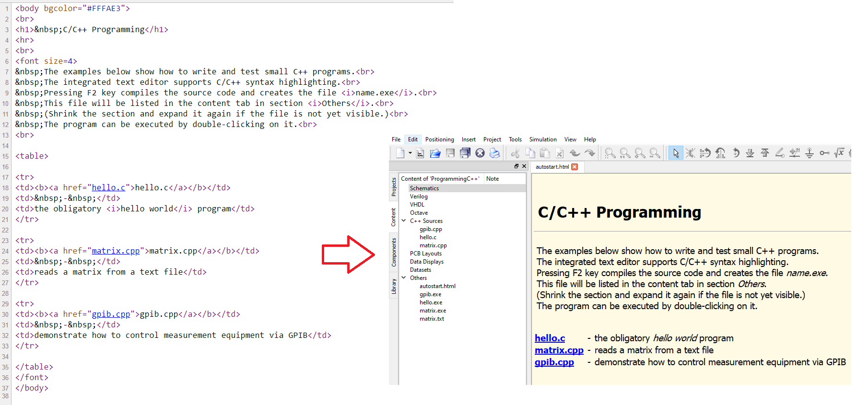Click the Save All disks icon
Viewport: 868px width, 405px height.
tap(465, 153)
